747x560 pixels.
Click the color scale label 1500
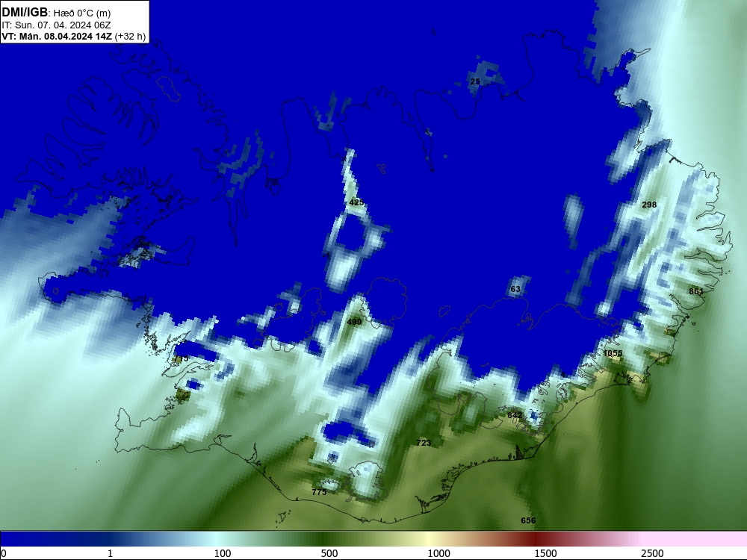click(x=545, y=553)
